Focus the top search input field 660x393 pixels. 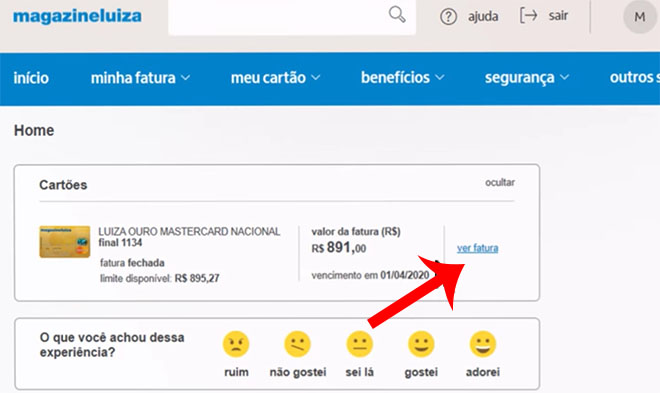point(292,17)
